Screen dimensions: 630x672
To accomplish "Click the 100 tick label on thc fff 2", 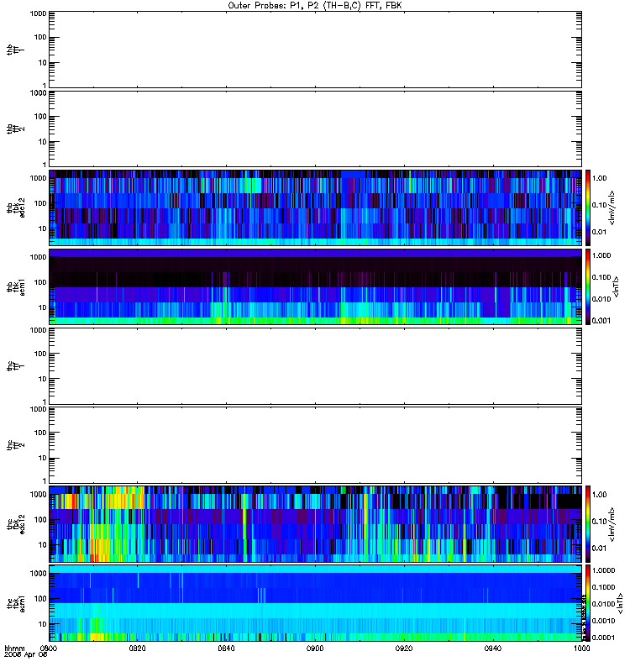I will click(40, 433).
